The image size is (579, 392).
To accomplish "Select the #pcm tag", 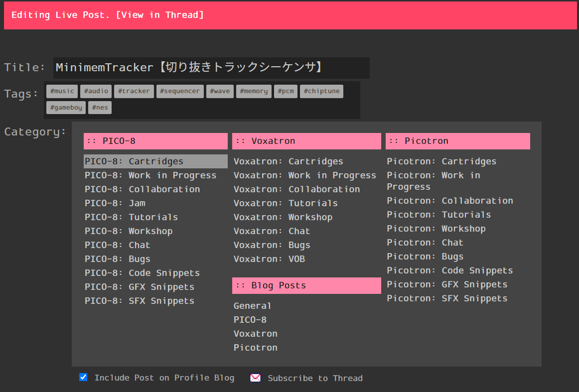I will pos(286,91).
